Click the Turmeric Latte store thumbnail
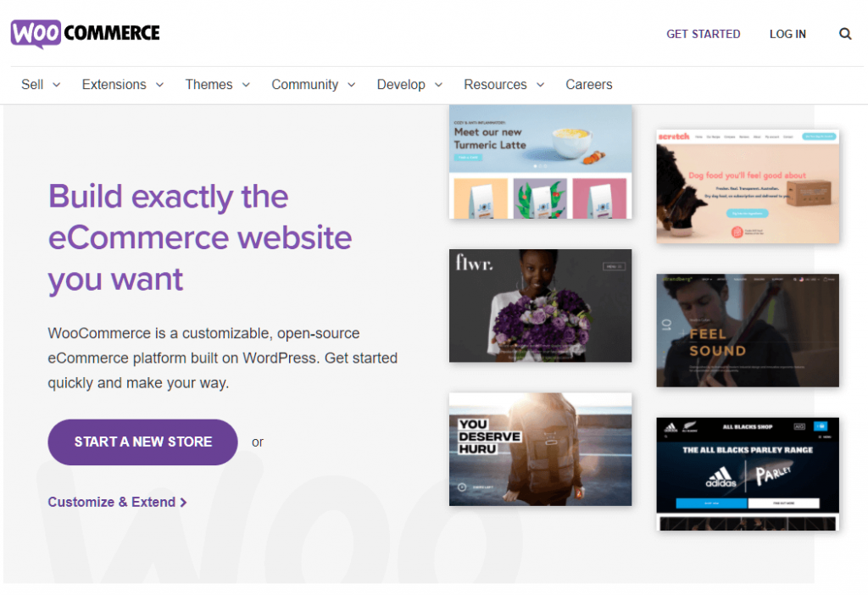 pos(540,161)
